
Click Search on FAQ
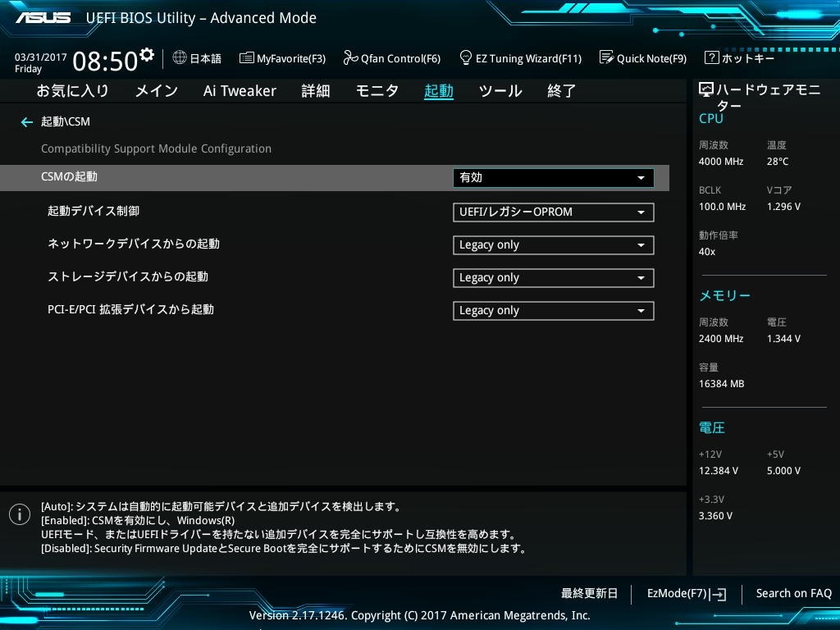coord(794,594)
